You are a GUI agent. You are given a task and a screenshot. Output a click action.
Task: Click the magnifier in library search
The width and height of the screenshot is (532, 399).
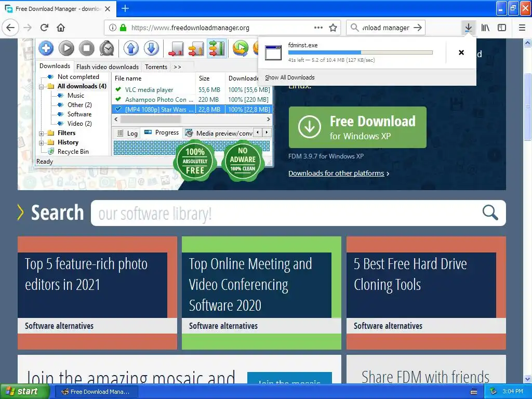coord(490,212)
